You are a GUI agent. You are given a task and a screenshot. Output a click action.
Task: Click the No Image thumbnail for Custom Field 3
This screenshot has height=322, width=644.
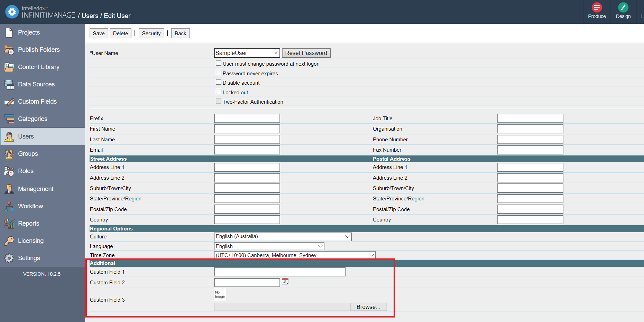click(220, 295)
